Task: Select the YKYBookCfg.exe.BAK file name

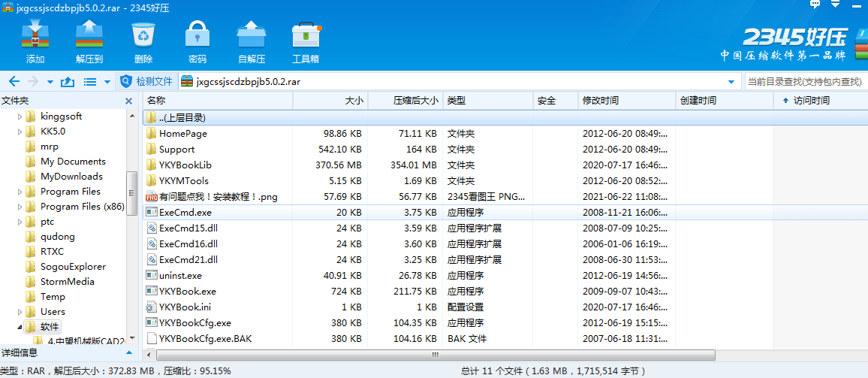Action: (x=206, y=338)
